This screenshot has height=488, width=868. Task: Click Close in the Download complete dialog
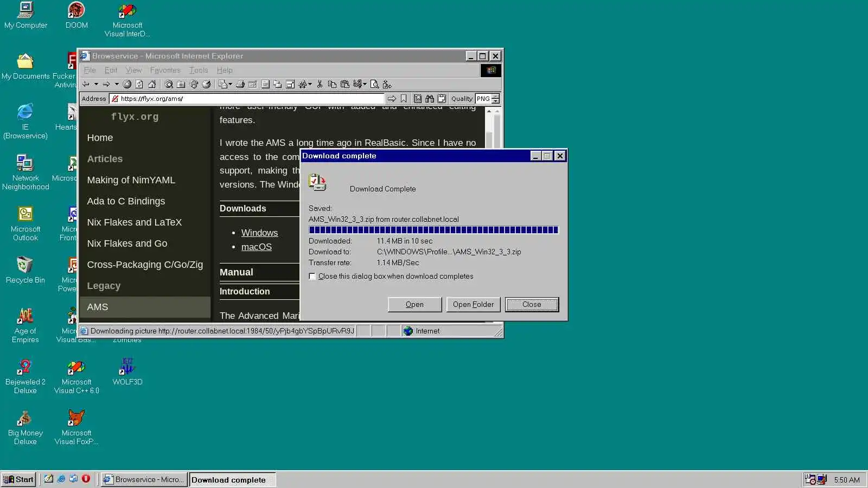click(x=532, y=305)
